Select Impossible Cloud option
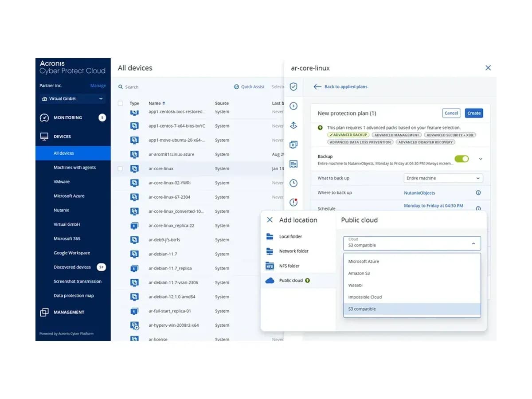The height and width of the screenshot is (399, 532). point(412,297)
